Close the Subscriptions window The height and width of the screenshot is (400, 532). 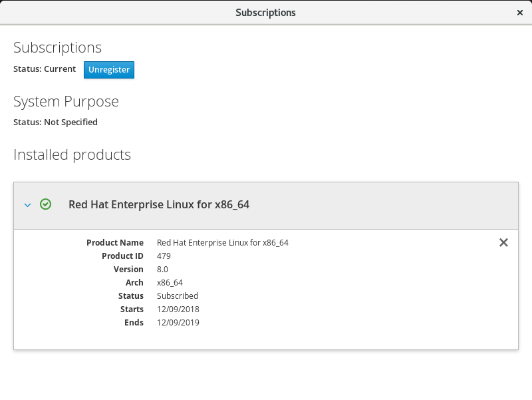click(x=520, y=13)
